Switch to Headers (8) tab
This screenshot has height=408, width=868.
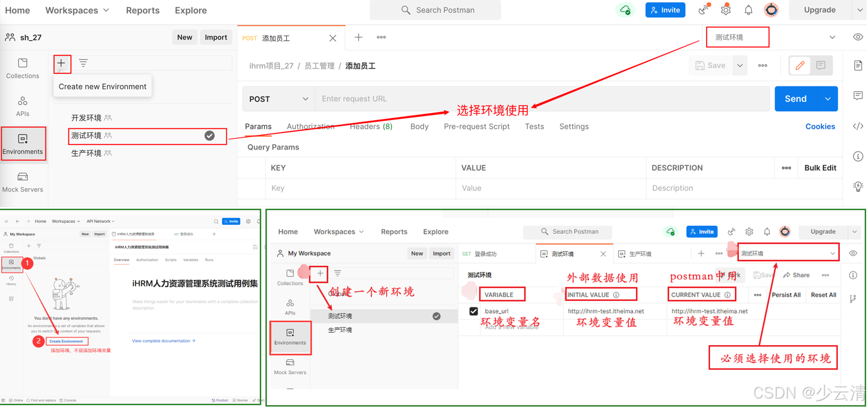371,126
